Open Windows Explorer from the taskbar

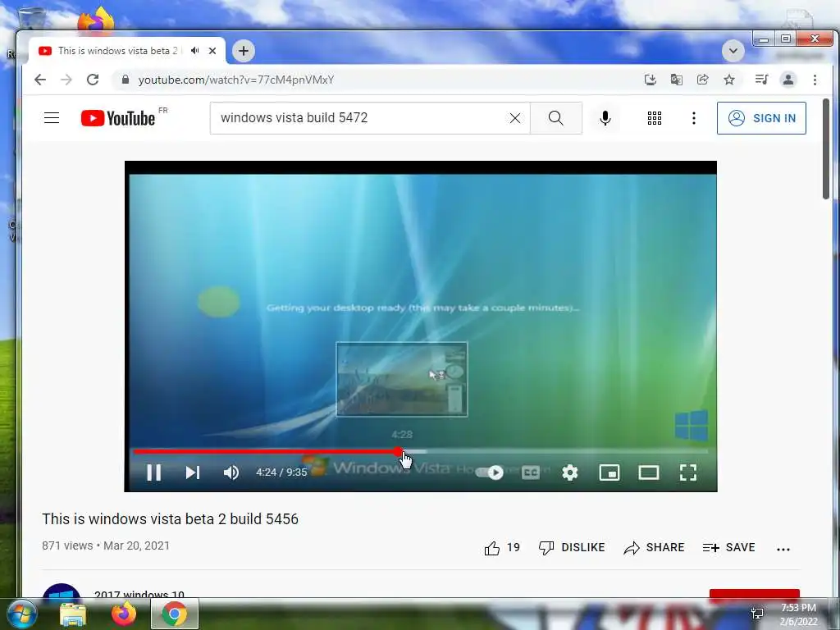(x=72, y=614)
